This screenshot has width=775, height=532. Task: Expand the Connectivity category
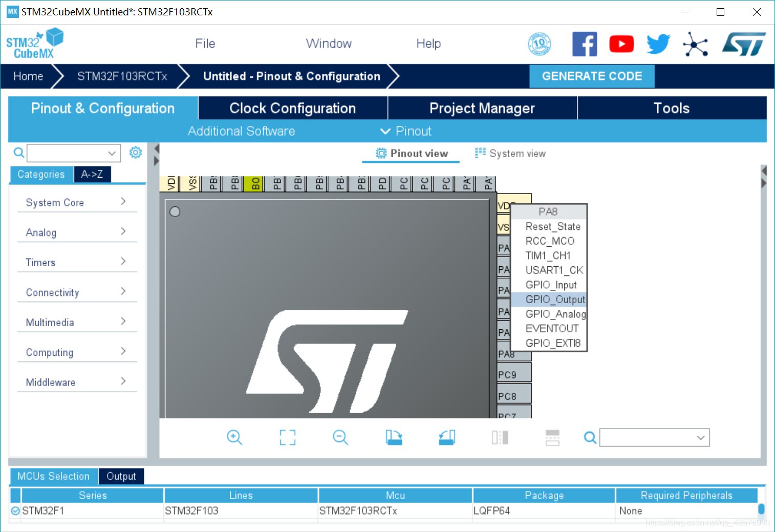coord(77,292)
